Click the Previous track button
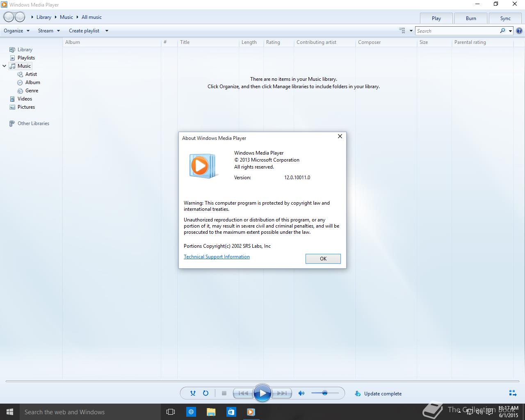The width and height of the screenshot is (525, 420). [243, 393]
